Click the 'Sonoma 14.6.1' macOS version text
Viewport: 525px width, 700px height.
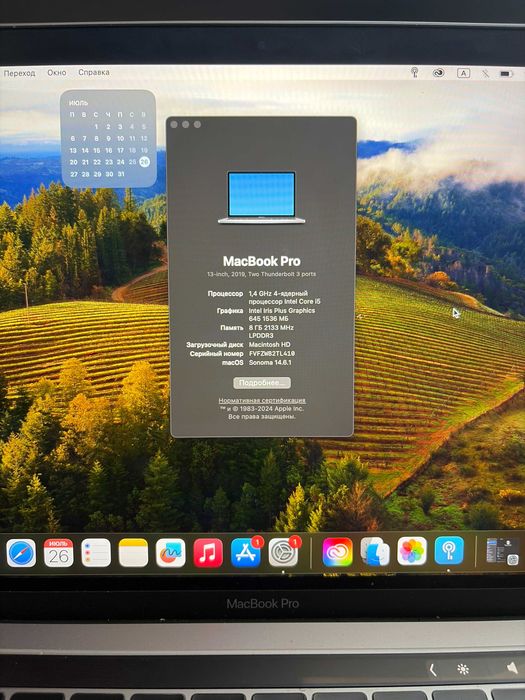pyautogui.click(x=270, y=362)
